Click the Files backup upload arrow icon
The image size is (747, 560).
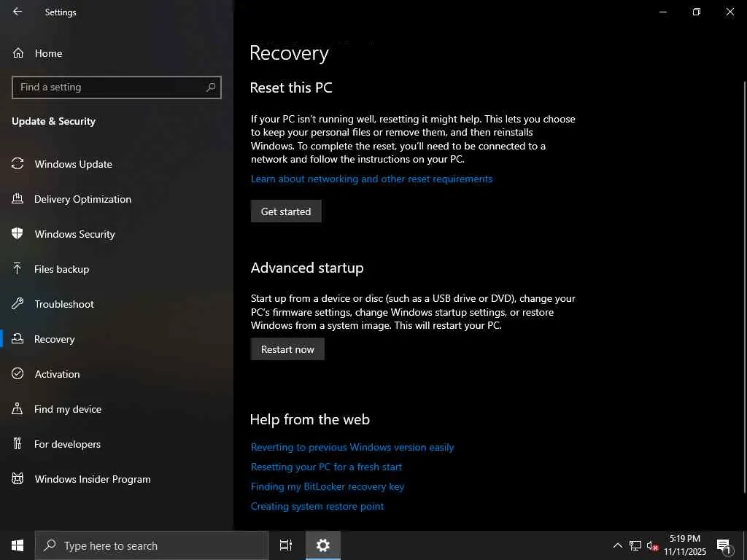pos(18,268)
